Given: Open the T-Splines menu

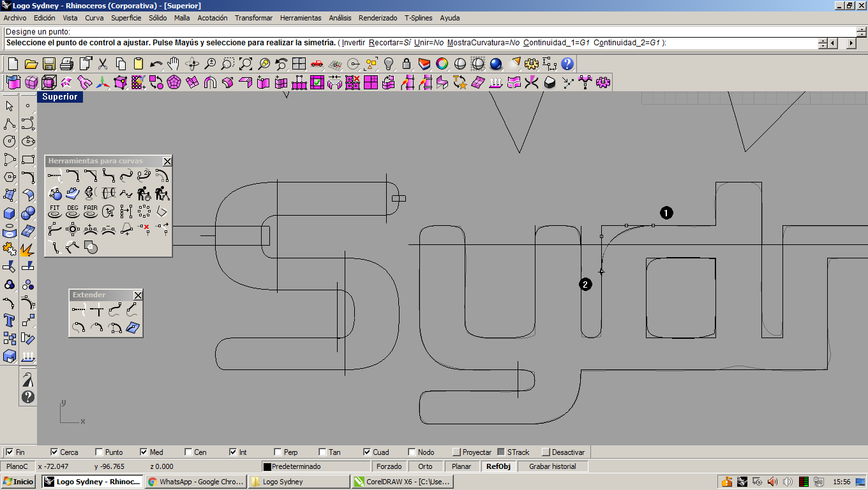Looking at the screenshot, I should coord(418,18).
